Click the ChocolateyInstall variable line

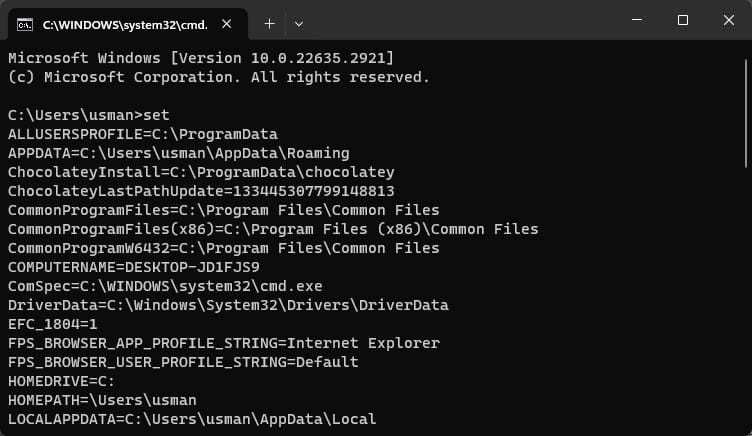(x=201, y=172)
